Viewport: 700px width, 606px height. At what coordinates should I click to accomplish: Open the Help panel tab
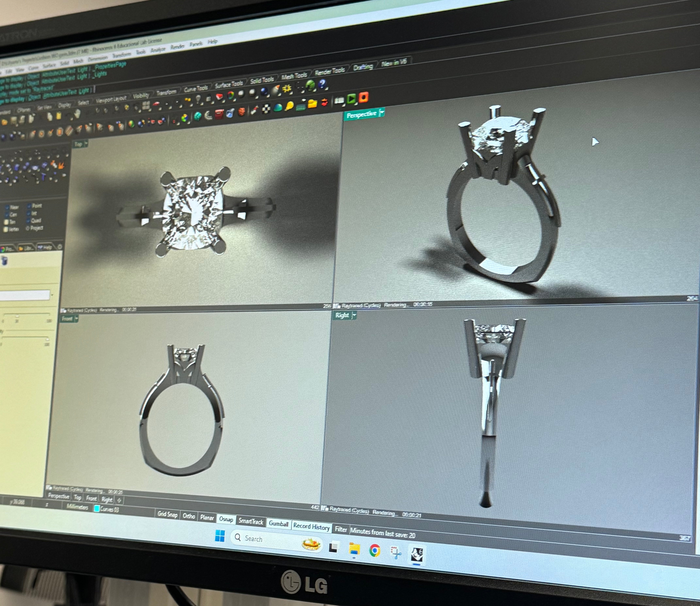[45, 247]
